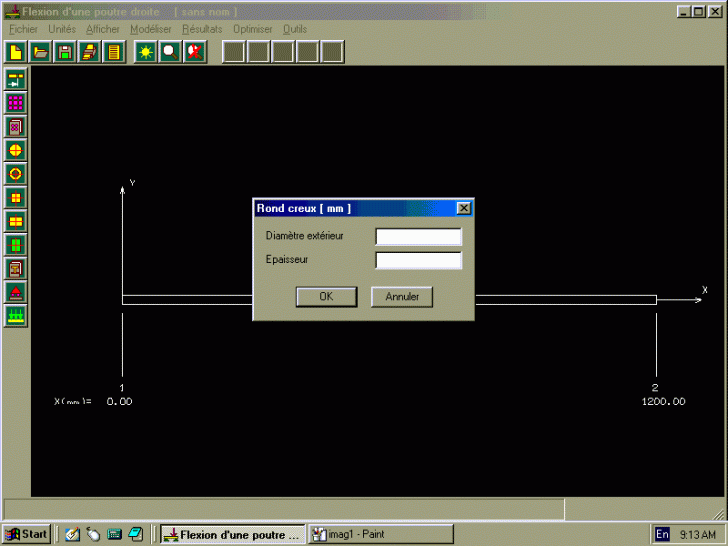Open the yellow lined-page report icon
The image size is (728, 546).
114,52
